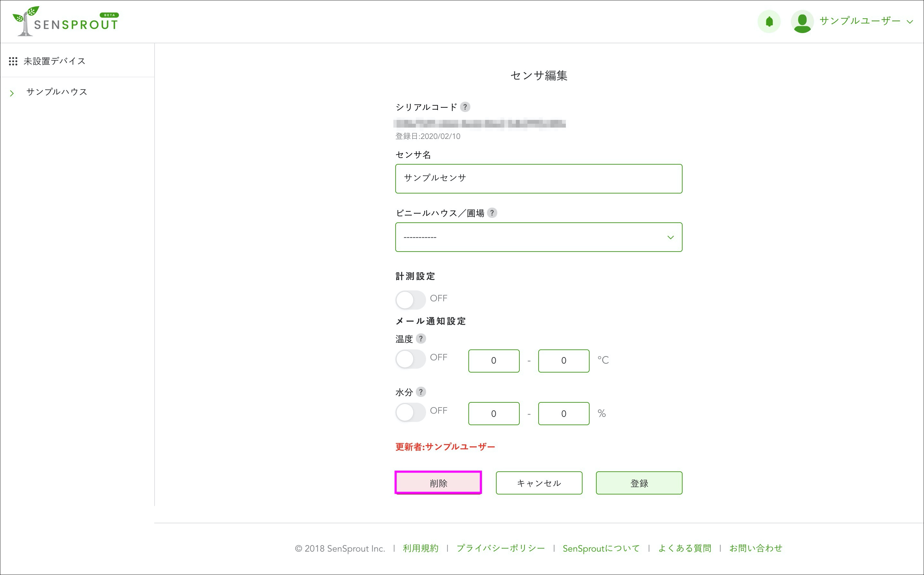The image size is (924, 575).
Task: Expand the サンプルハウス tree chevron
Action: click(12, 93)
